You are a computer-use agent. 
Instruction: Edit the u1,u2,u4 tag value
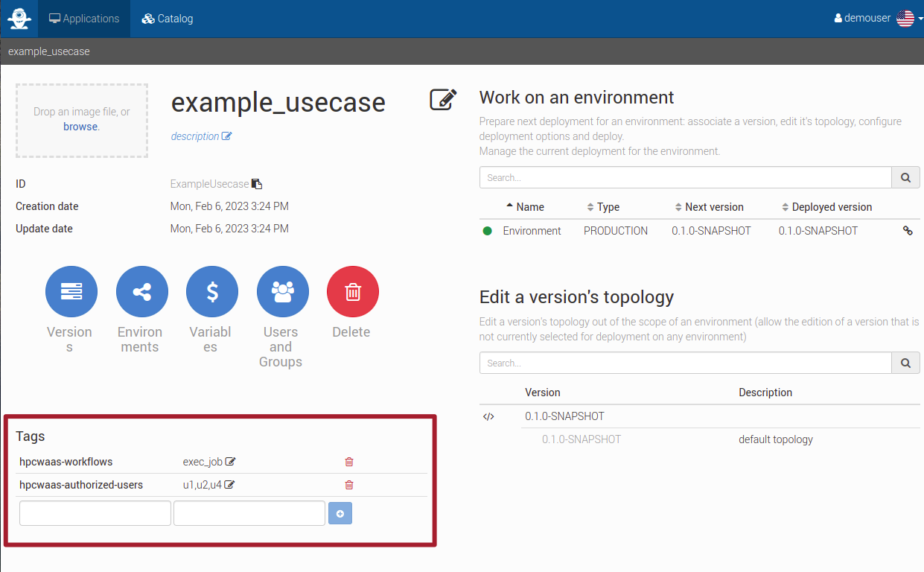230,485
